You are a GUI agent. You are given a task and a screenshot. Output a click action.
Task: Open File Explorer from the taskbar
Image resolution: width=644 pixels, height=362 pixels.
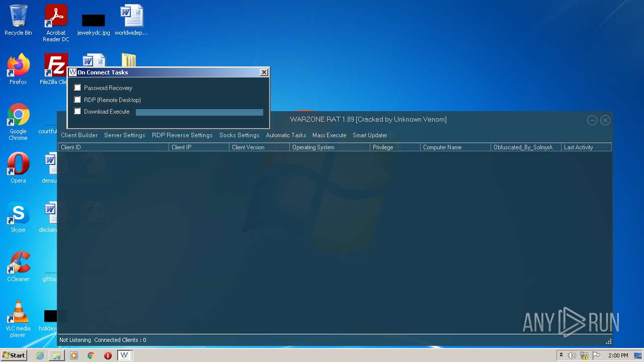pos(57,355)
